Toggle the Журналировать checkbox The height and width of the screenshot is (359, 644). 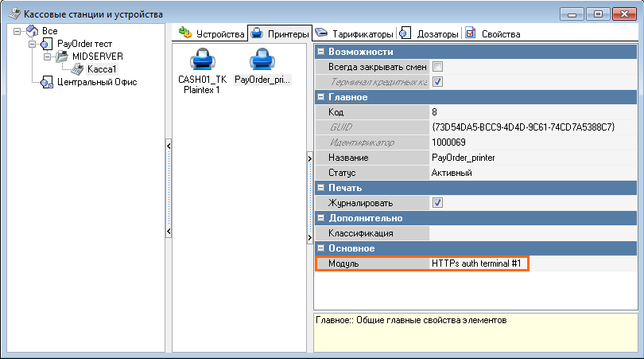coord(437,203)
